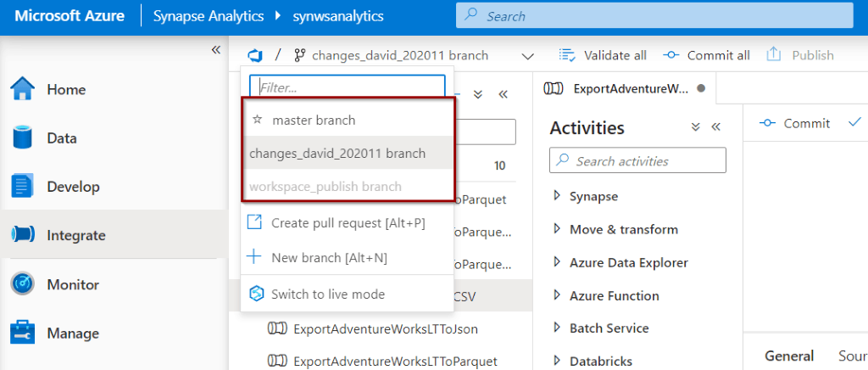Collapse the resource list pane chevrons
This screenshot has height=370, width=868.
504,95
